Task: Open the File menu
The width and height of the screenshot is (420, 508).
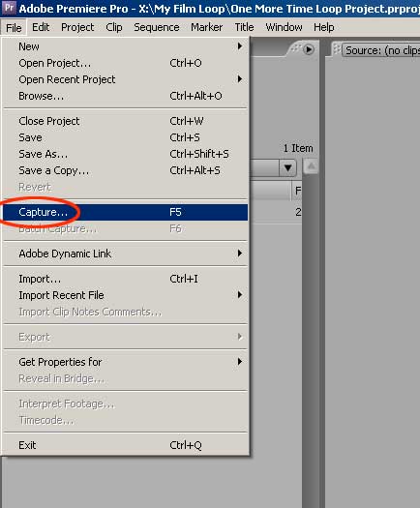Action: pyautogui.click(x=14, y=27)
